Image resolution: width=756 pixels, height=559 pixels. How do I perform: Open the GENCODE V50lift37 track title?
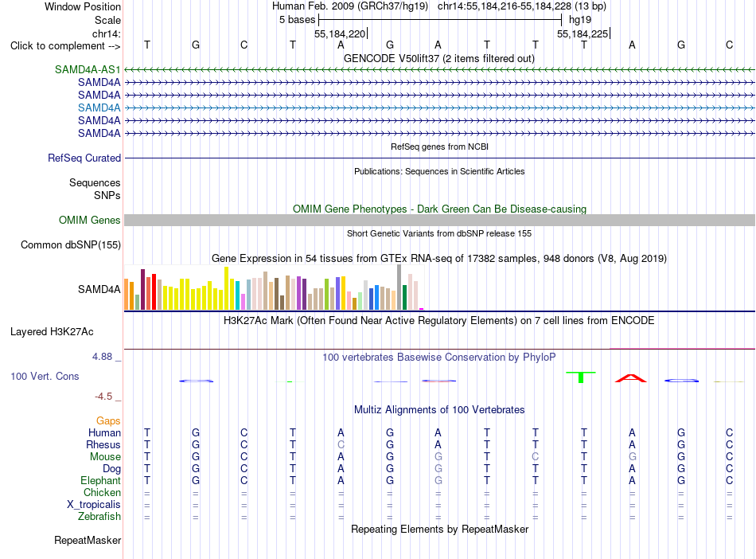438,58
